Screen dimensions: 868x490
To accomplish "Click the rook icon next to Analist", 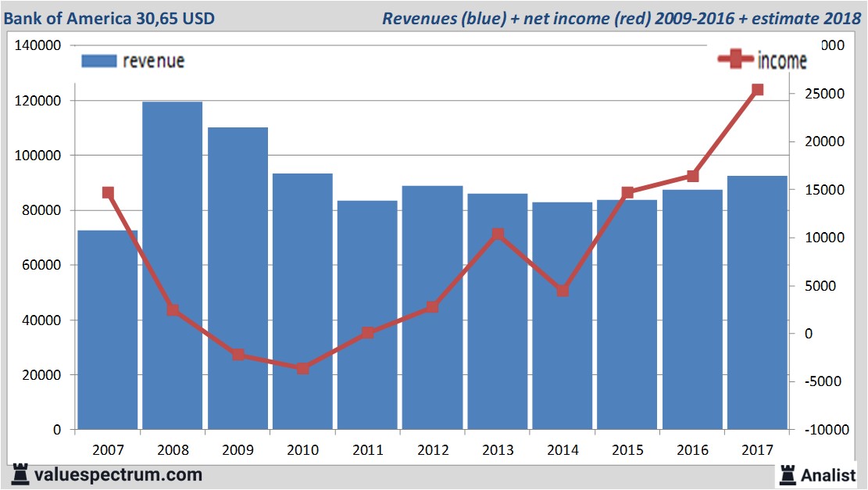I will (787, 474).
